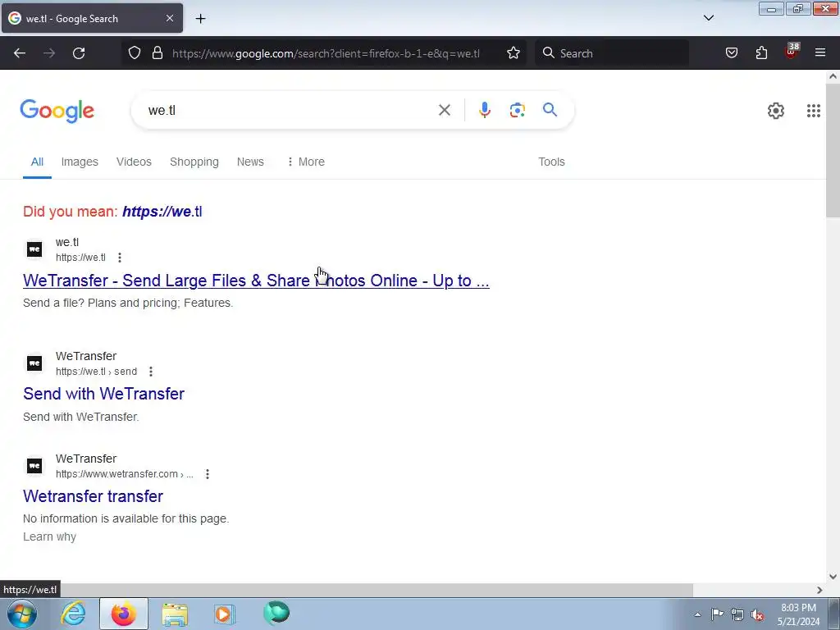The width and height of the screenshot is (840, 630).
Task: Focus the Firefox URL address bar
Action: 326,53
